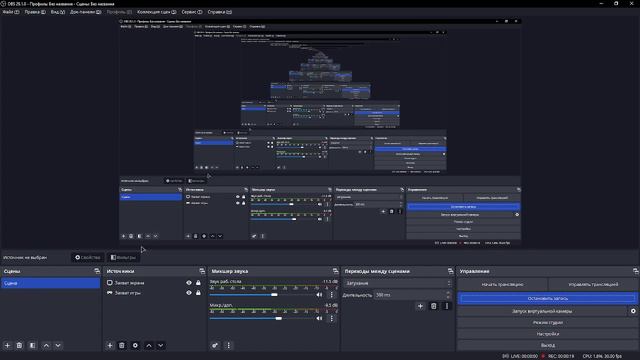Click the game capture source gamepad icon
This screenshot has width=640, height=360.
[109, 293]
